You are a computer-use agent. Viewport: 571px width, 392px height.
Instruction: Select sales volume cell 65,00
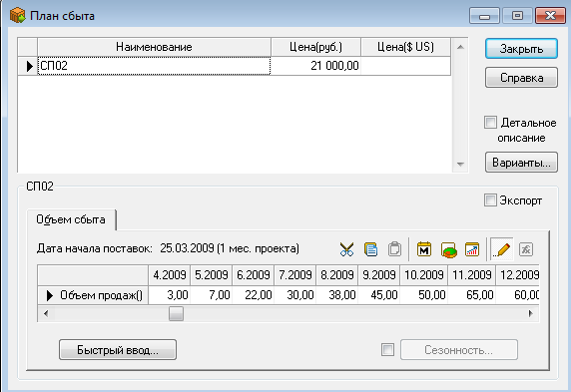(471, 295)
